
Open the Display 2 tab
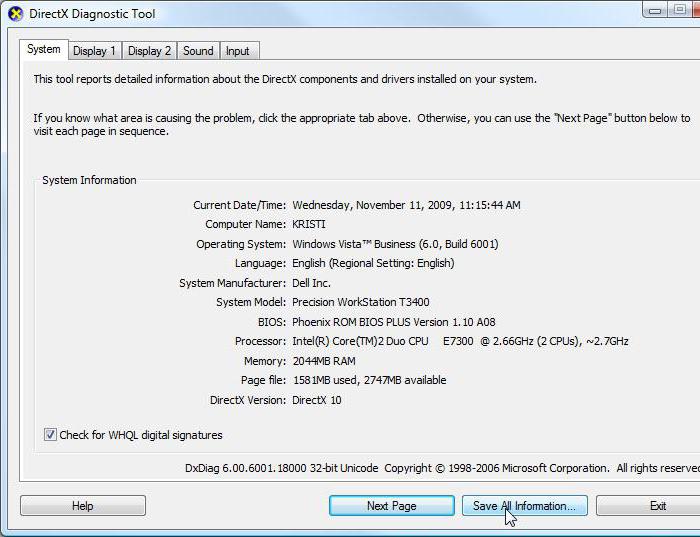(150, 51)
